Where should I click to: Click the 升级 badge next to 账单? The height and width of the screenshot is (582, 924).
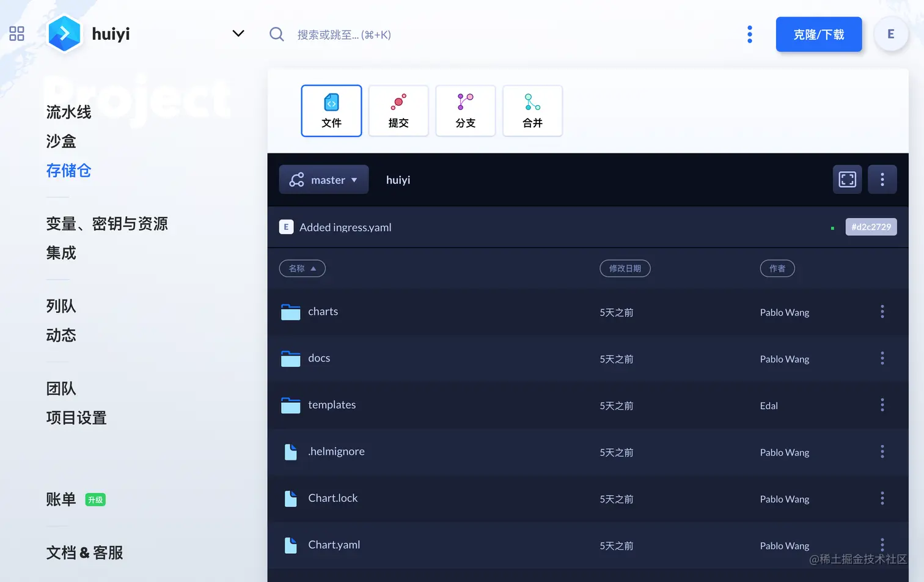pos(95,499)
